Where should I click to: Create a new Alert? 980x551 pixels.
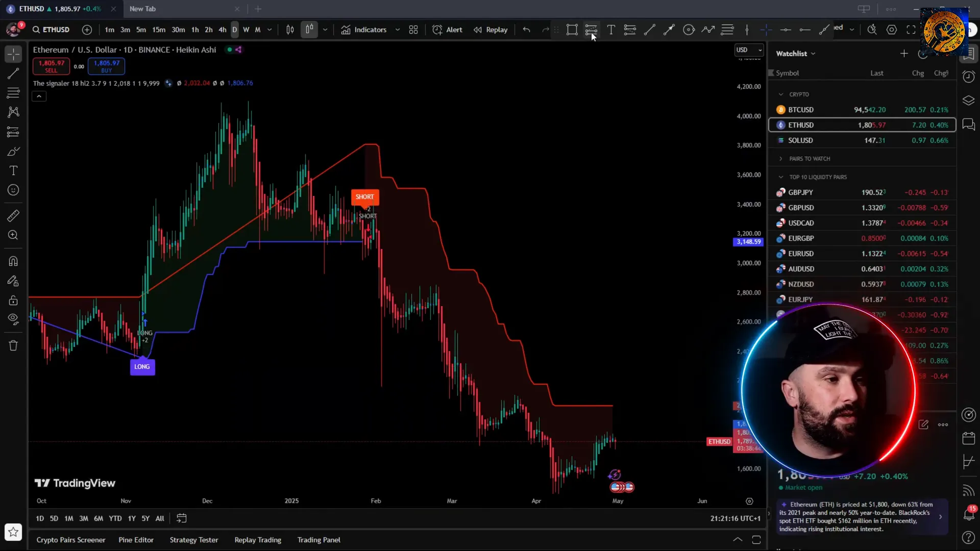coord(447,30)
